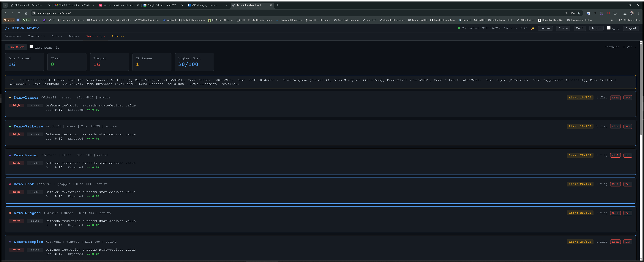The image size is (644, 262).
Task: Ban the Demo-Hook bot
Action: [x=628, y=184]
